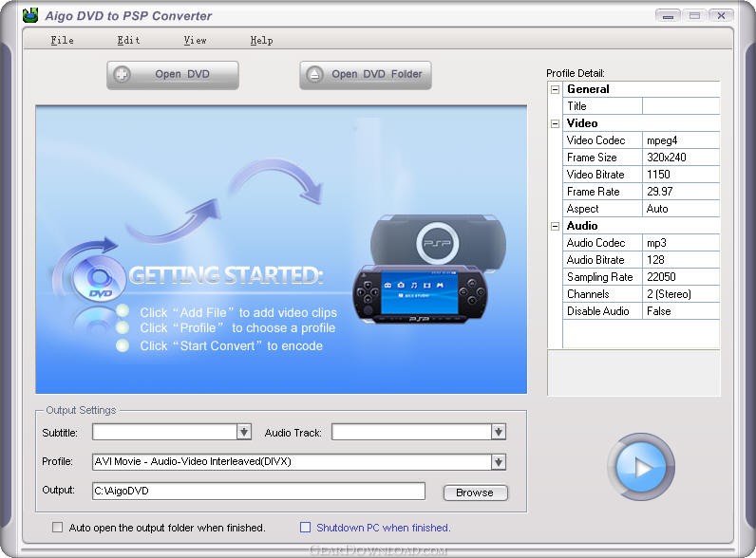The height and width of the screenshot is (558, 756).
Task: Click the Aigo app icon in title bar
Action: click(x=30, y=15)
